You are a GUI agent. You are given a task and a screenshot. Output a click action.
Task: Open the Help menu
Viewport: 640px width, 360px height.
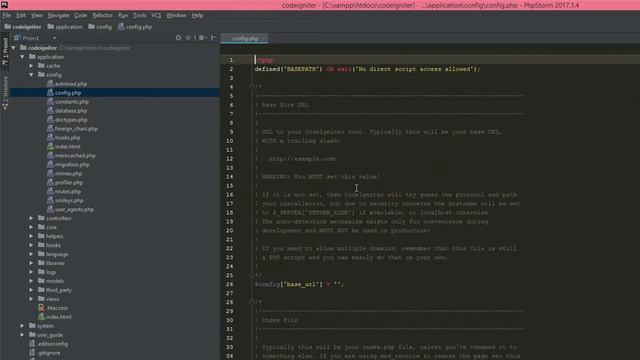198,15
